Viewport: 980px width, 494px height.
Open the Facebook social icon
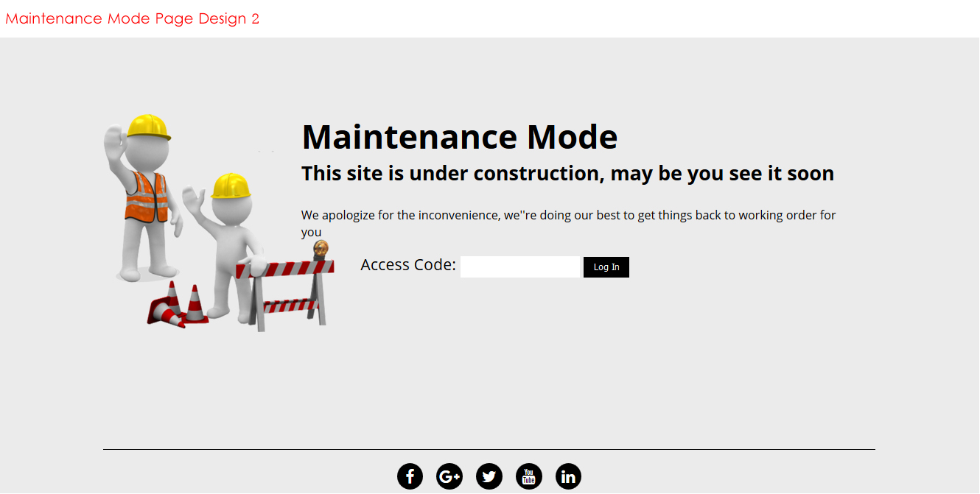pyautogui.click(x=410, y=476)
